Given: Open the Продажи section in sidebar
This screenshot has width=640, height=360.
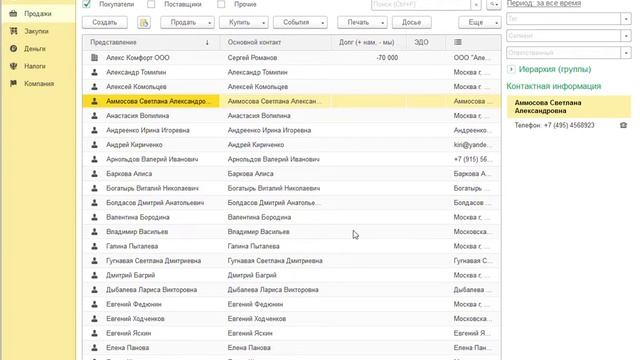Looking at the screenshot, I should [x=38, y=13].
